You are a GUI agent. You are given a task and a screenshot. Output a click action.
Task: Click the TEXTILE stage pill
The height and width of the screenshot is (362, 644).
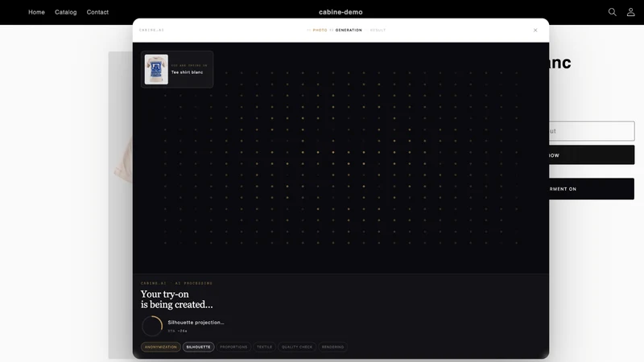pyautogui.click(x=265, y=347)
